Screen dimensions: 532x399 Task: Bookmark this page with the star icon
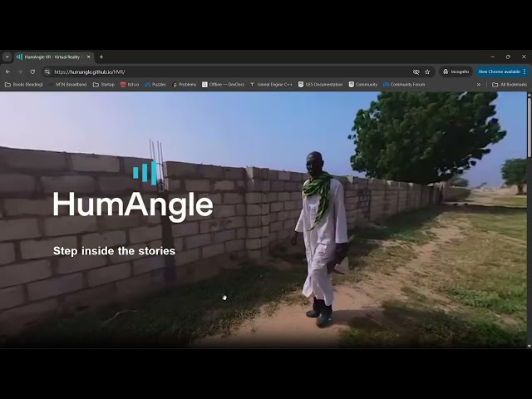click(427, 72)
